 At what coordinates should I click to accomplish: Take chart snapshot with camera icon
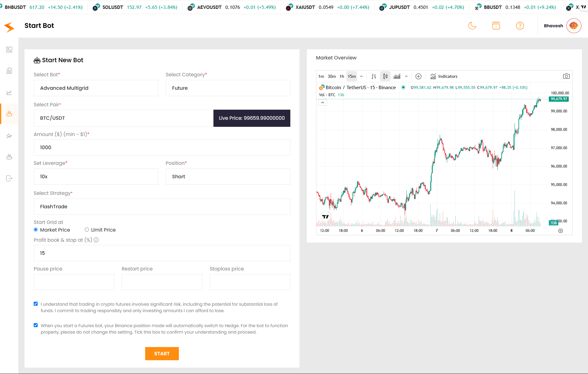[x=566, y=76]
